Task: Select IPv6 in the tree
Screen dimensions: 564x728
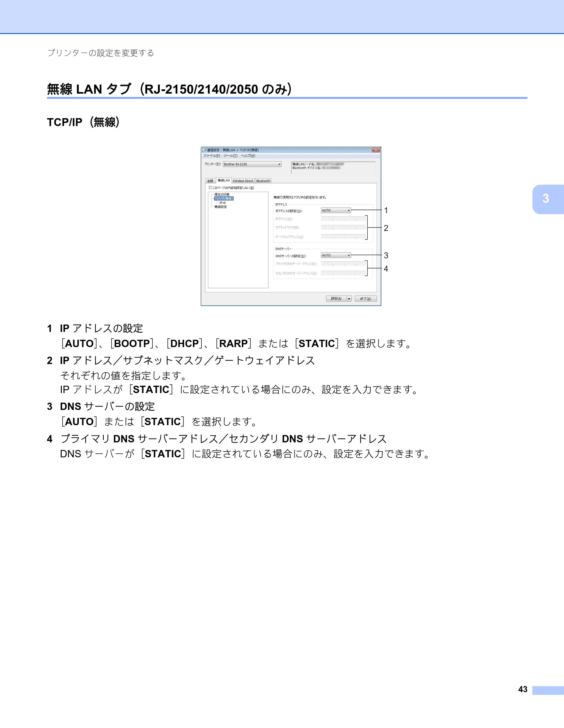Action: pos(222,203)
